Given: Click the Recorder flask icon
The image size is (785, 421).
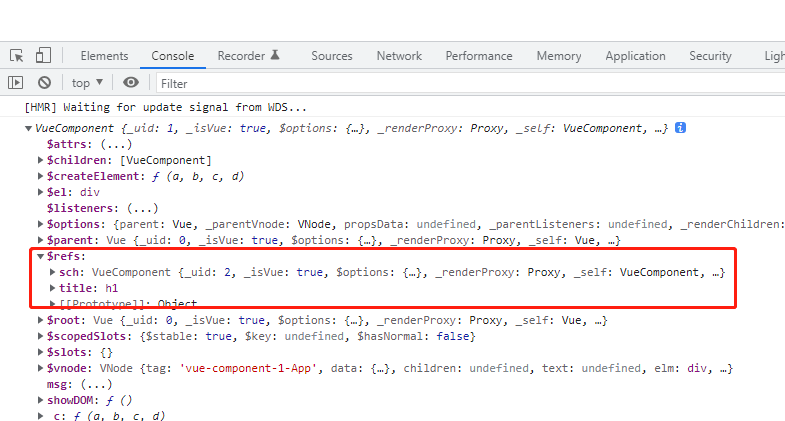Looking at the screenshot, I should coord(275,55).
